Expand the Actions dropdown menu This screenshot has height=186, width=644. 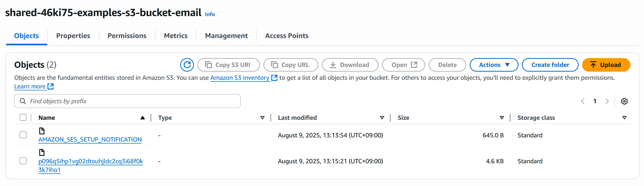click(x=494, y=65)
